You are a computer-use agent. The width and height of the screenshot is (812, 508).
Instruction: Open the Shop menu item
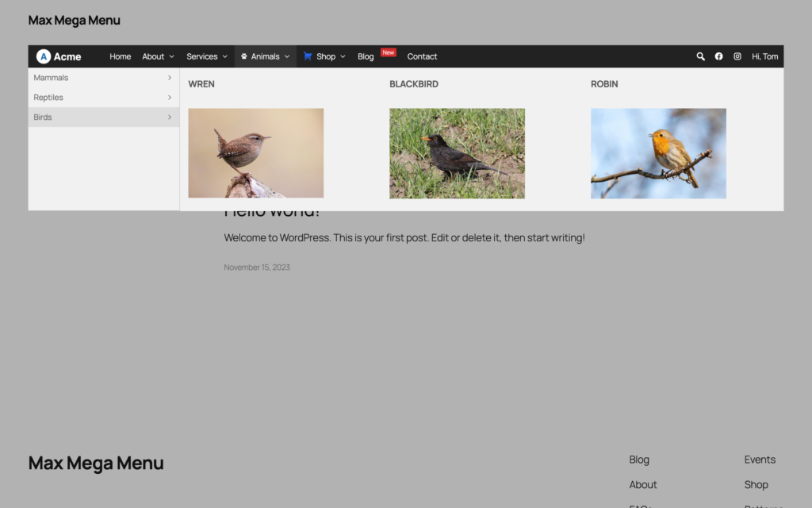click(x=326, y=56)
